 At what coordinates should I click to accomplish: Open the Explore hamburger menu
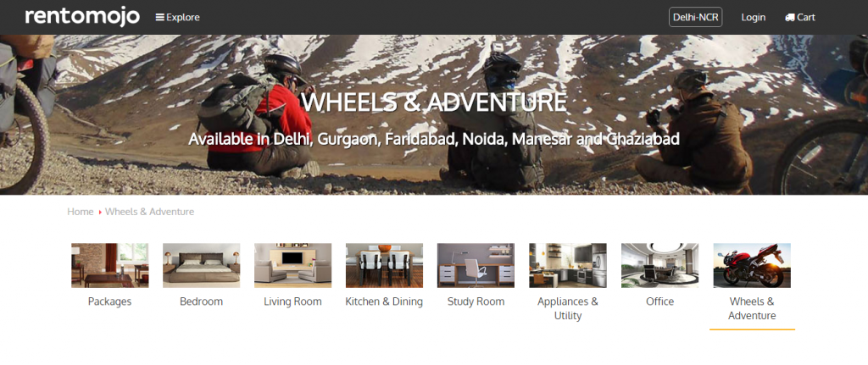[x=178, y=17]
